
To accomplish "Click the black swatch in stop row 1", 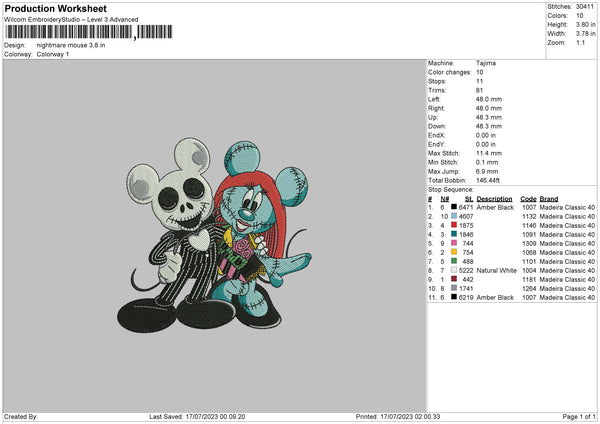I will [x=454, y=207].
